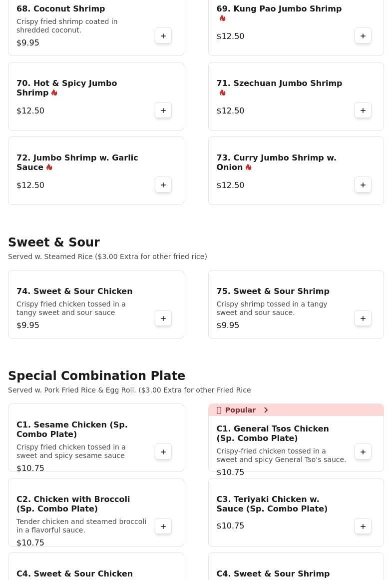Expand the Popular badge chevron
The image size is (392, 580).
click(266, 410)
